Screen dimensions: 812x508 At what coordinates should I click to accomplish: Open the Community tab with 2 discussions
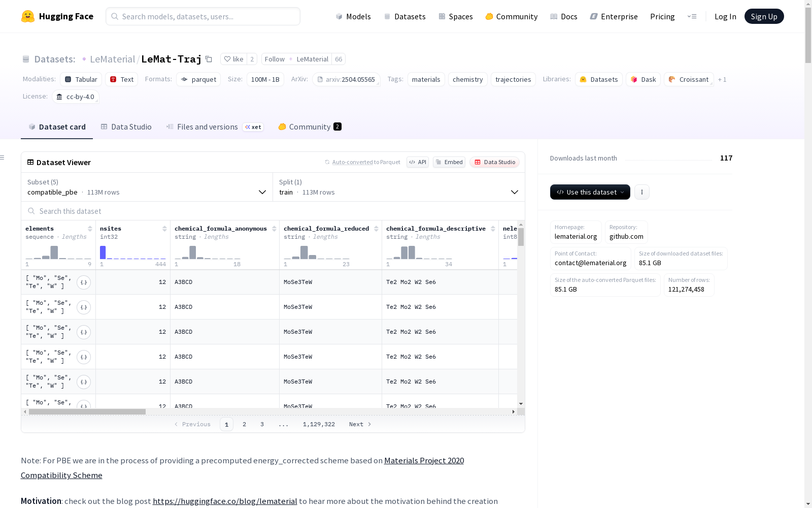(310, 127)
